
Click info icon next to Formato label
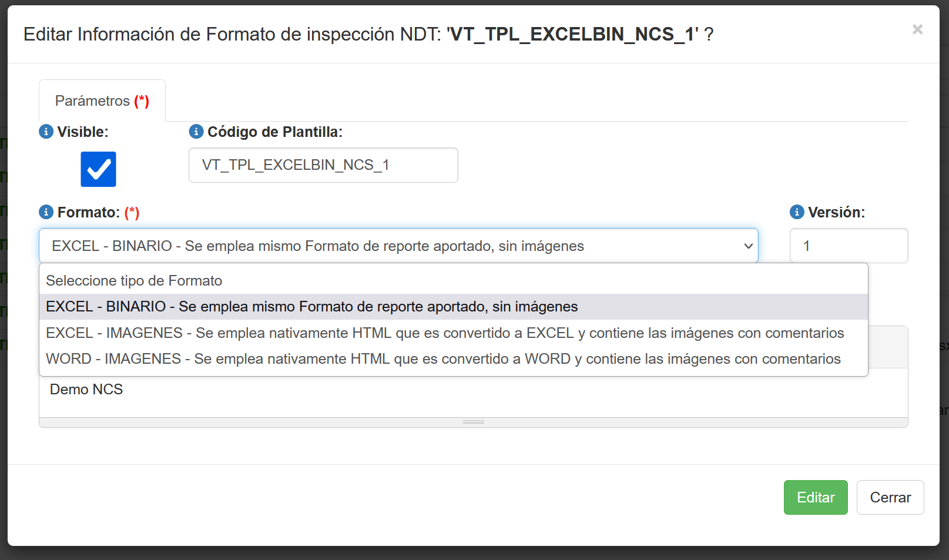(x=46, y=212)
